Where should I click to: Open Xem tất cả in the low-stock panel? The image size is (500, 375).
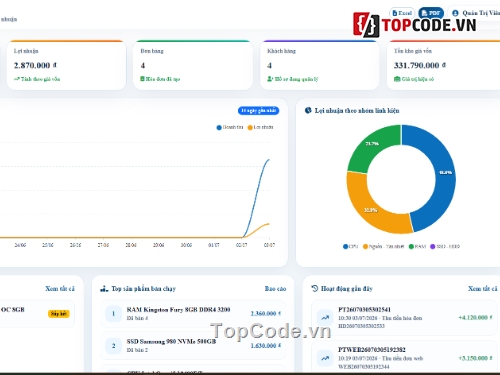pos(60,289)
